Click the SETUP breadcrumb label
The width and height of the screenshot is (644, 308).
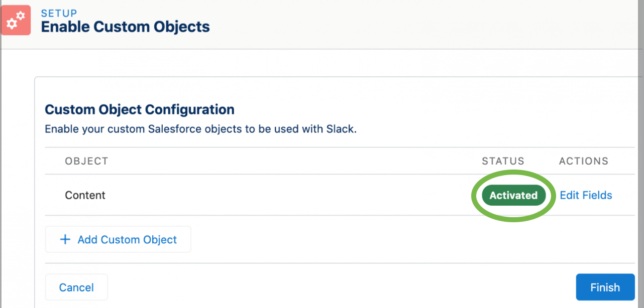click(x=59, y=13)
